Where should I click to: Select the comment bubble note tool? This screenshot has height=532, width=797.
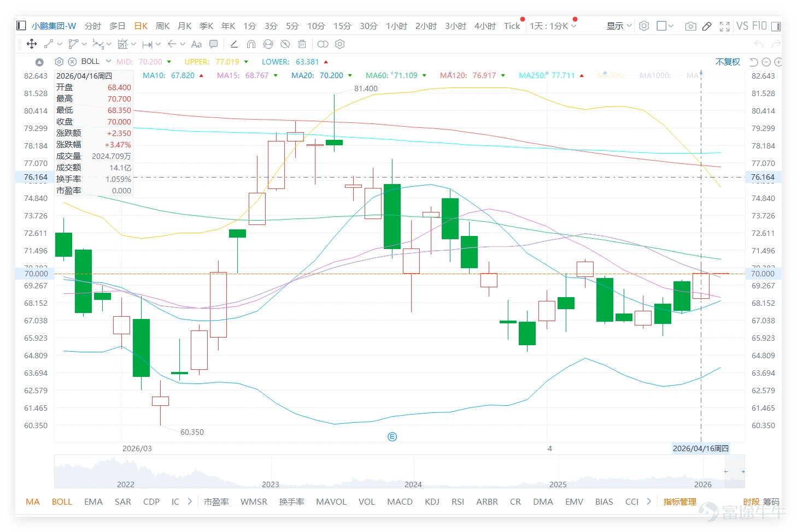tap(214, 44)
